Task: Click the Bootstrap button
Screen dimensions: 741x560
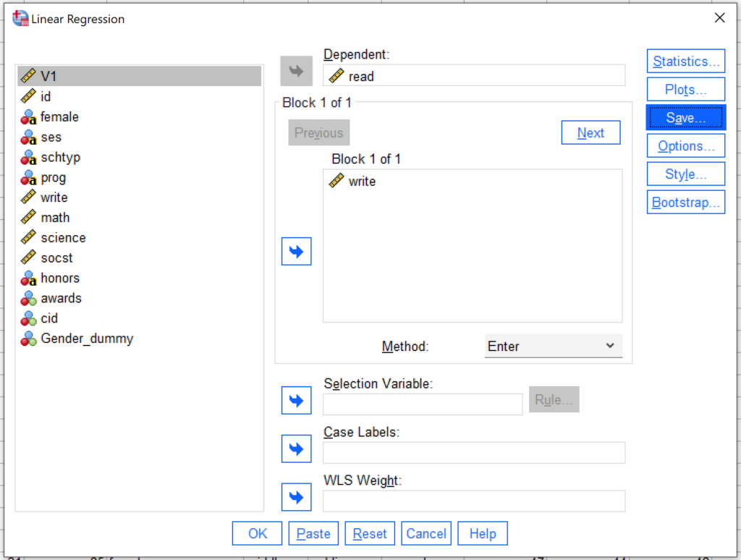Action: [x=685, y=202]
